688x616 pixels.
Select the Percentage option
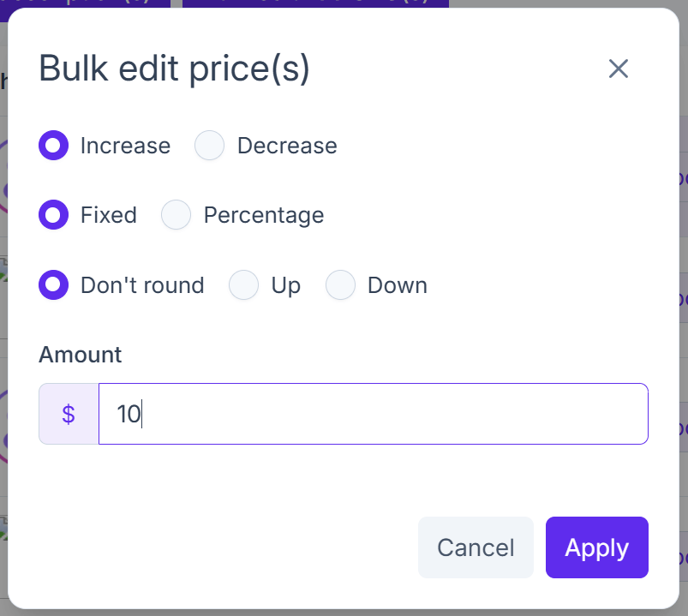pyautogui.click(x=176, y=215)
